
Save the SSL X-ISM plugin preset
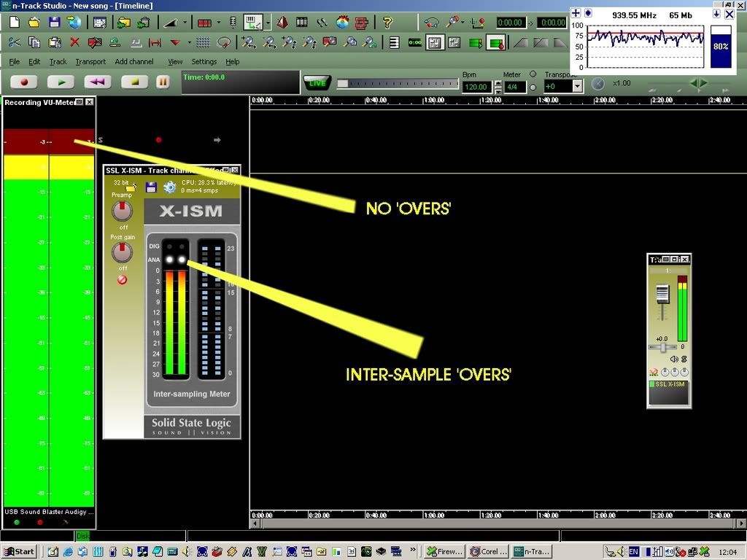[151, 187]
